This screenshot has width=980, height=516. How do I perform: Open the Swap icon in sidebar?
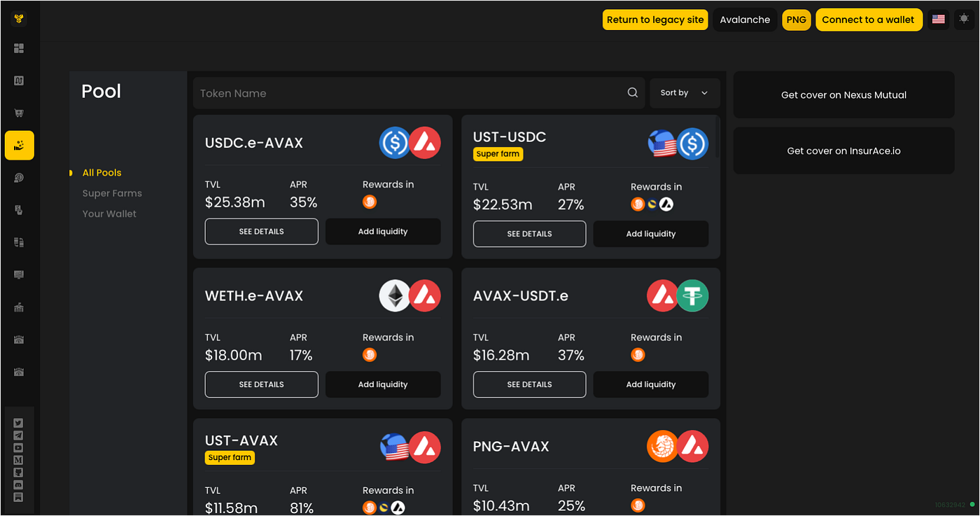(19, 81)
